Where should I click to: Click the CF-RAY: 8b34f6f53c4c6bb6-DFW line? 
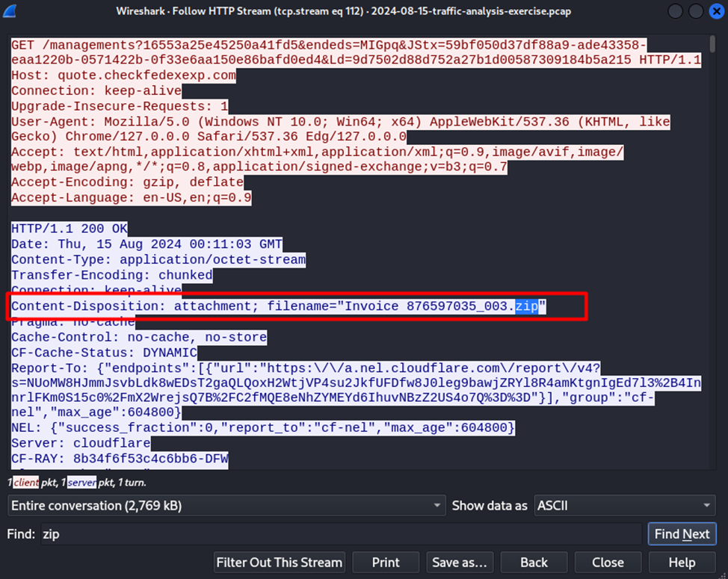coord(120,459)
